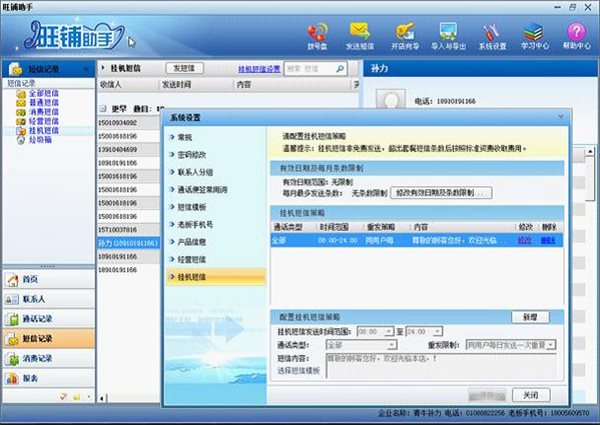Select 密码修改 in settings menu
This screenshot has height=425, width=600.
pyautogui.click(x=192, y=155)
